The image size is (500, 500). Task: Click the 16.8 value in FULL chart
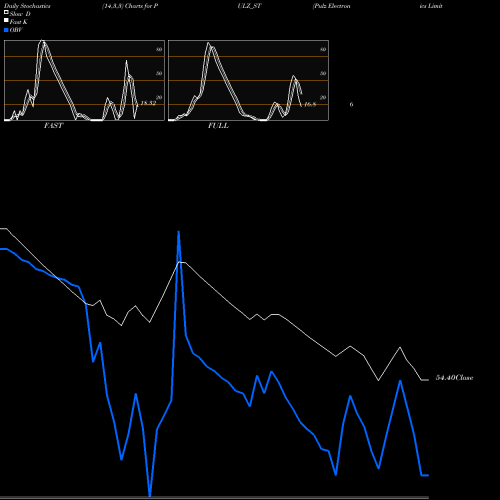pos(310,105)
